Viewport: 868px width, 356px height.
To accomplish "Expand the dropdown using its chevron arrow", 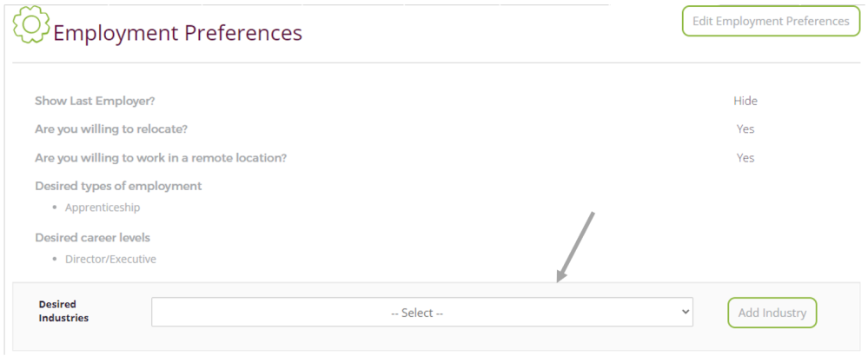I will (x=686, y=312).
